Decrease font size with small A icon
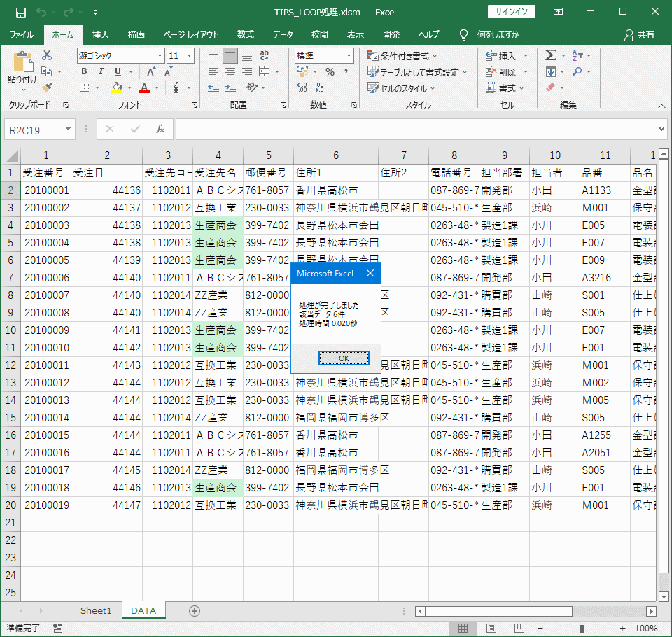 (x=168, y=71)
